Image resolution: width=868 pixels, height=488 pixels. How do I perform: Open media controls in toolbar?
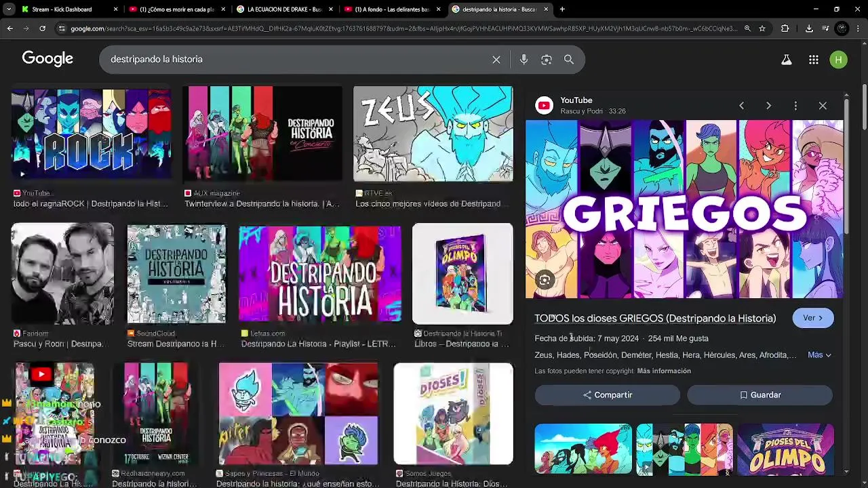[825, 28]
